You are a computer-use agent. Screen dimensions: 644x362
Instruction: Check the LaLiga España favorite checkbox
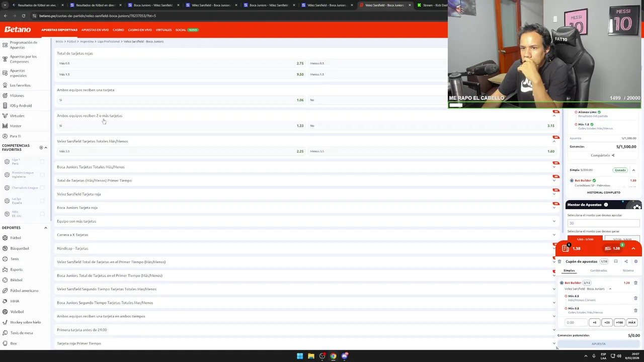click(42, 201)
